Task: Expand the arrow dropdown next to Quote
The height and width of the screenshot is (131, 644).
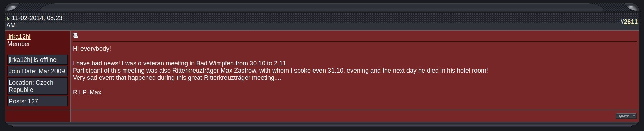Action: [x=634, y=116]
